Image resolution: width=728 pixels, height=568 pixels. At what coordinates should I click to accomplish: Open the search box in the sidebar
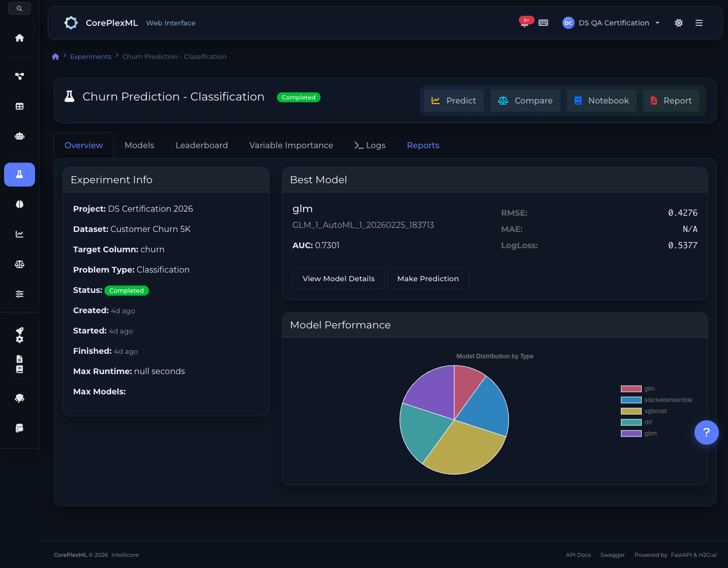tap(19, 8)
